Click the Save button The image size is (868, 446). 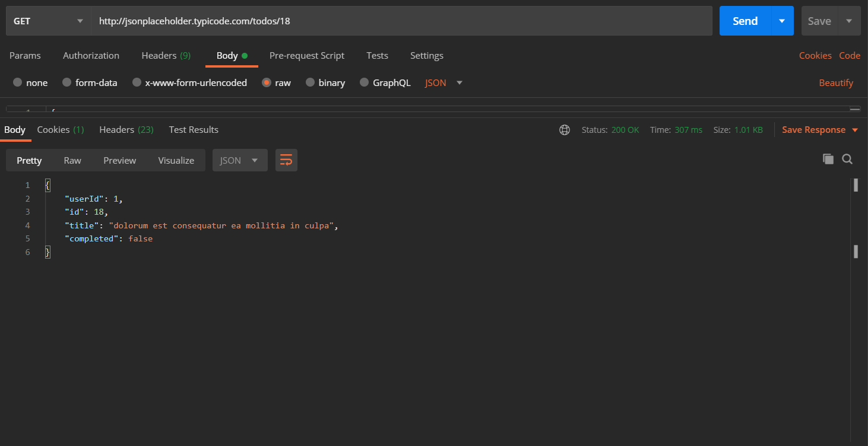(819, 21)
